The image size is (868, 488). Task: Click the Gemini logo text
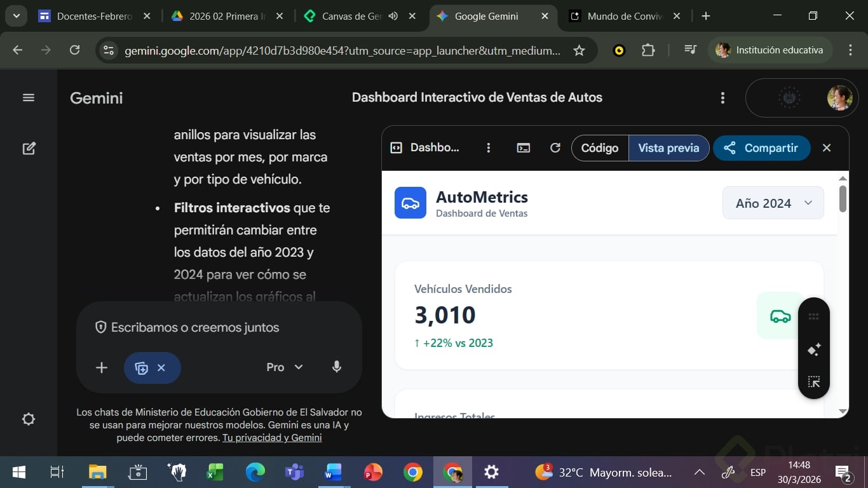click(97, 98)
